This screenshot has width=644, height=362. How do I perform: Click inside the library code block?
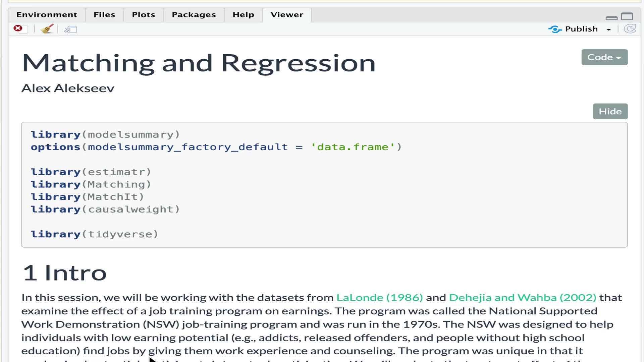coord(324,185)
